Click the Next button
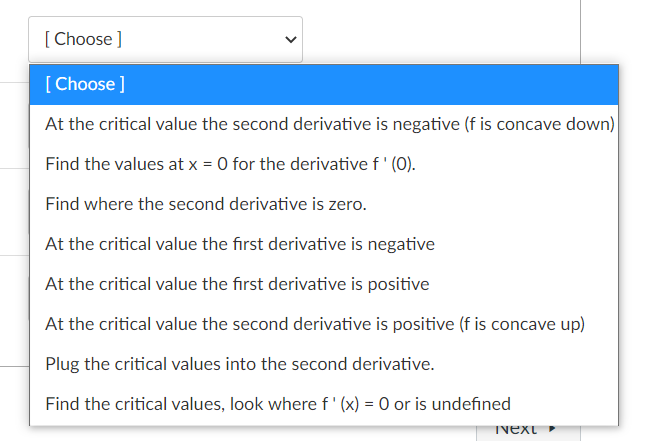 click(528, 431)
